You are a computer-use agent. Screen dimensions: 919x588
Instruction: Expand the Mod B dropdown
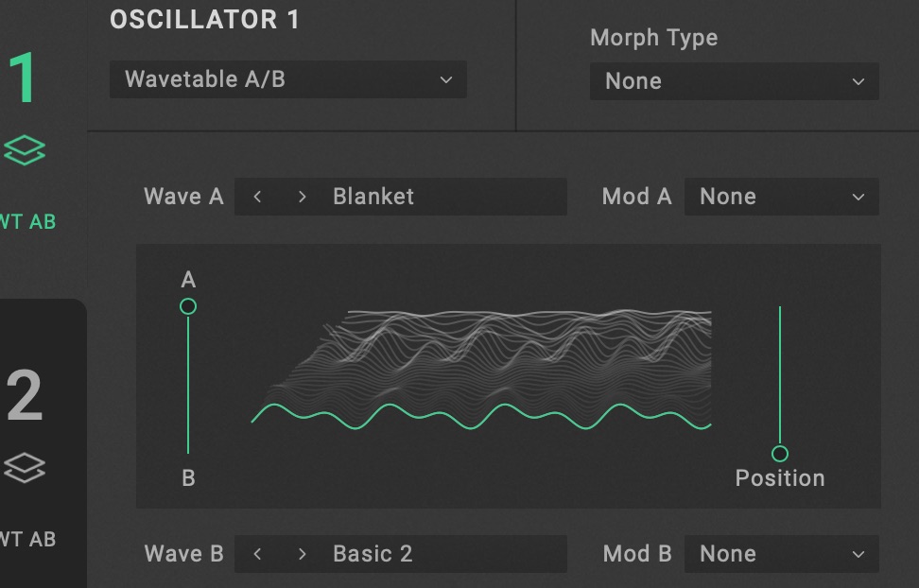pos(781,554)
